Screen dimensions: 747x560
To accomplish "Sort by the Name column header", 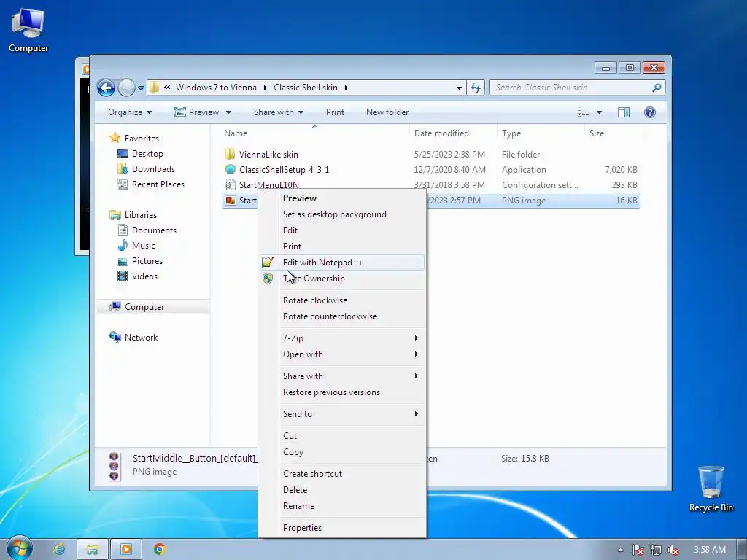I will tap(314, 133).
